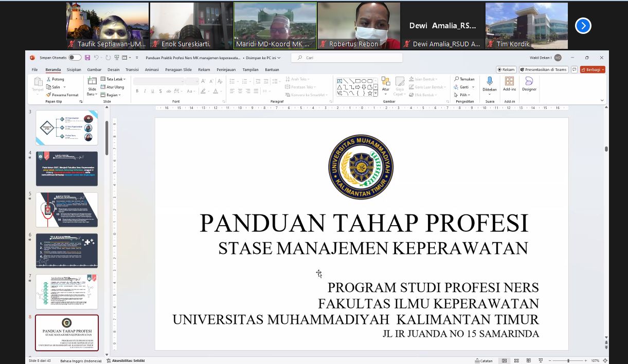Viewport: 628px width, 364px height.
Task: Toggle the Simpan Otomatis autosave switch
Action: 75,58
